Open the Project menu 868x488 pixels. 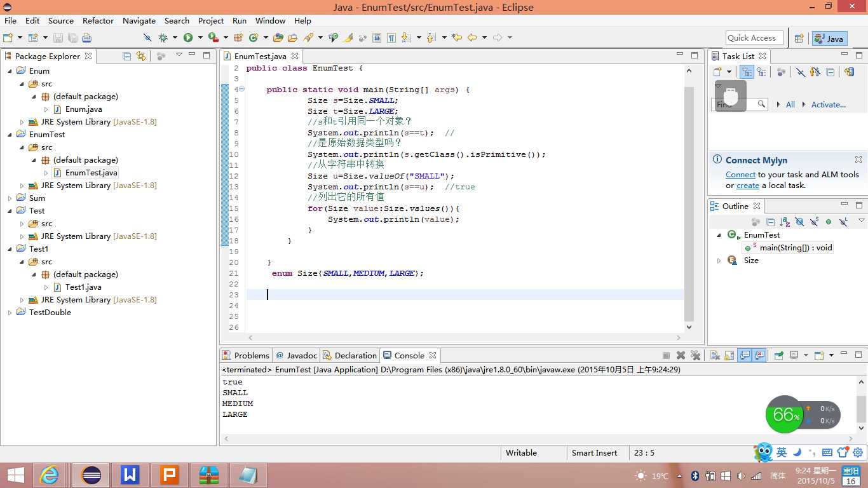pos(211,21)
